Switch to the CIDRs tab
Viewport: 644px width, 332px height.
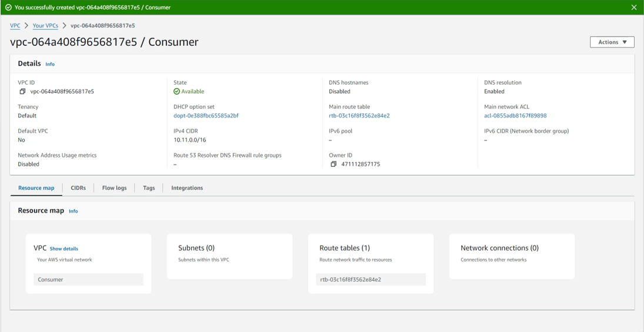pos(78,188)
